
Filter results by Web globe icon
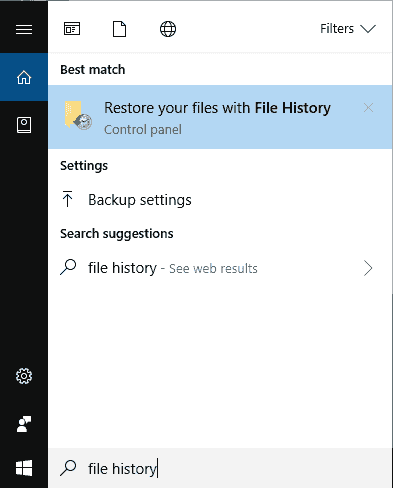(168, 29)
